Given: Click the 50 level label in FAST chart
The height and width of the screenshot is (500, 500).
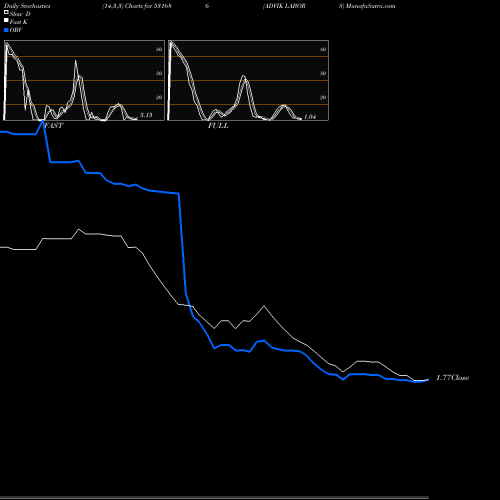Looking at the screenshot, I should coord(159,74).
